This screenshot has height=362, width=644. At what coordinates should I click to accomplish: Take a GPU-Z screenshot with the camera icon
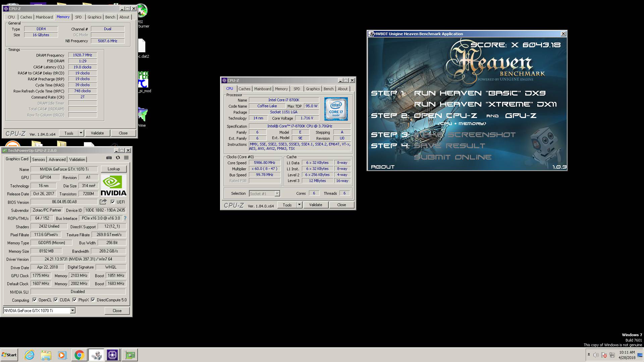tap(109, 158)
